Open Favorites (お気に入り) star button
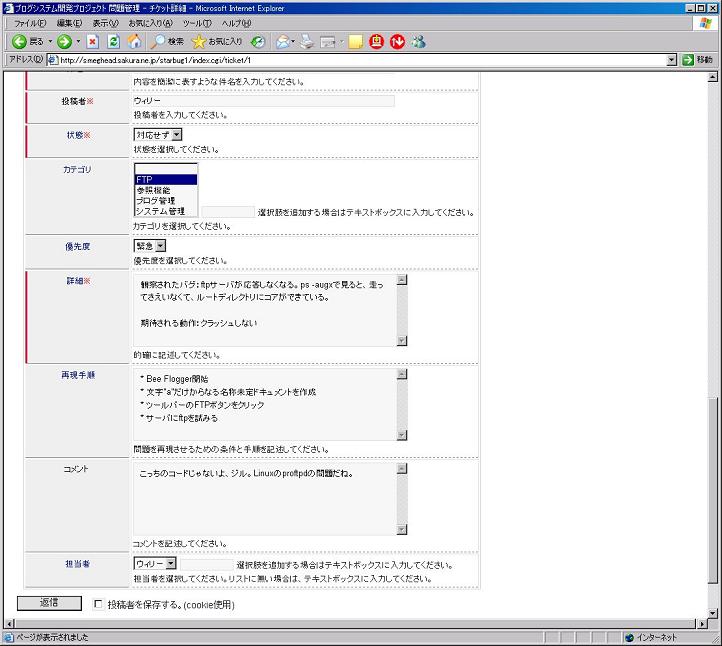 (216, 41)
